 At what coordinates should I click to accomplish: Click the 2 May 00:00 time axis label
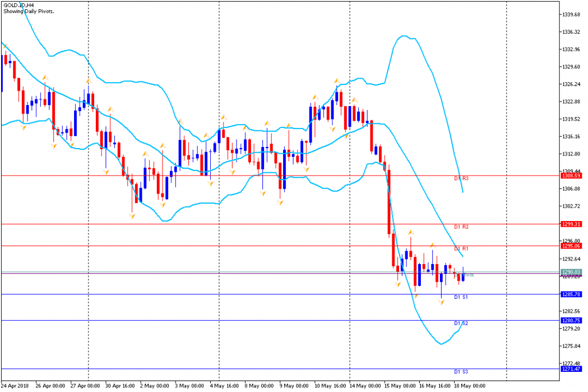154,386
